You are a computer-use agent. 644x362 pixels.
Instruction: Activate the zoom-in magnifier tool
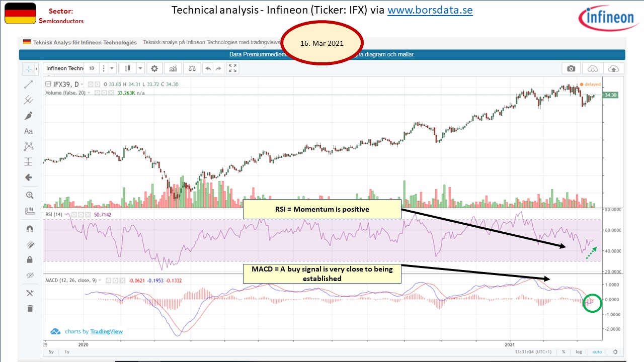[x=29, y=195]
